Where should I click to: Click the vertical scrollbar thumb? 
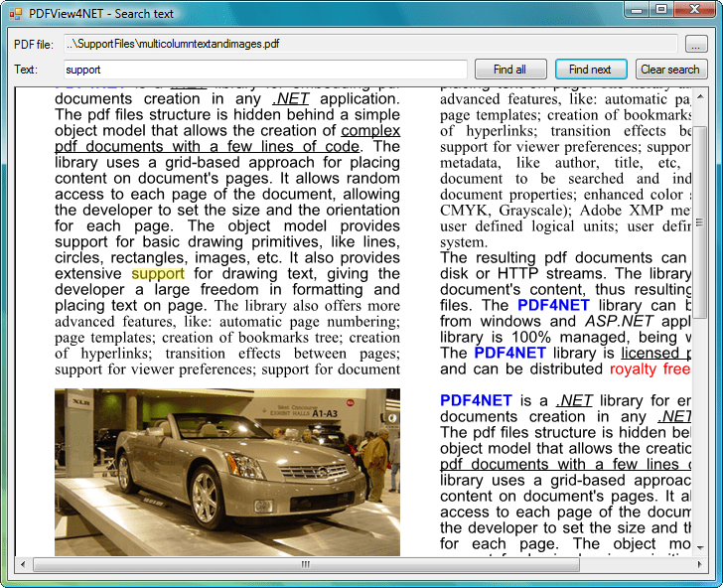(700, 222)
